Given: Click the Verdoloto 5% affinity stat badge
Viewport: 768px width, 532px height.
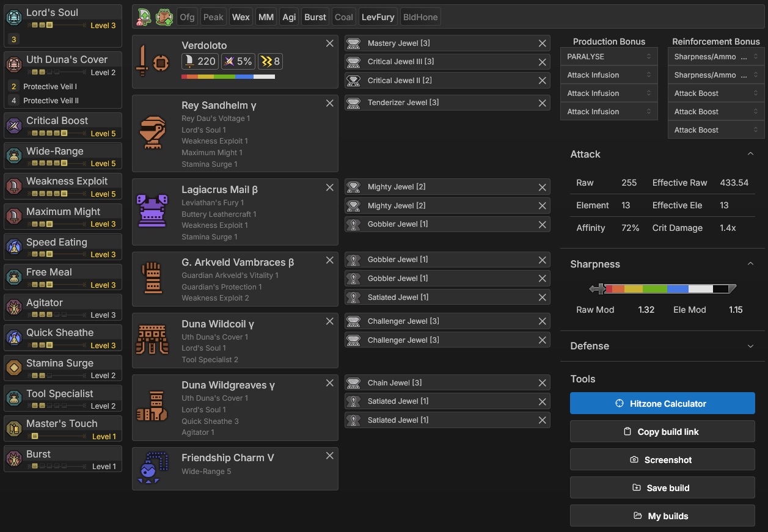Looking at the screenshot, I should tap(238, 61).
